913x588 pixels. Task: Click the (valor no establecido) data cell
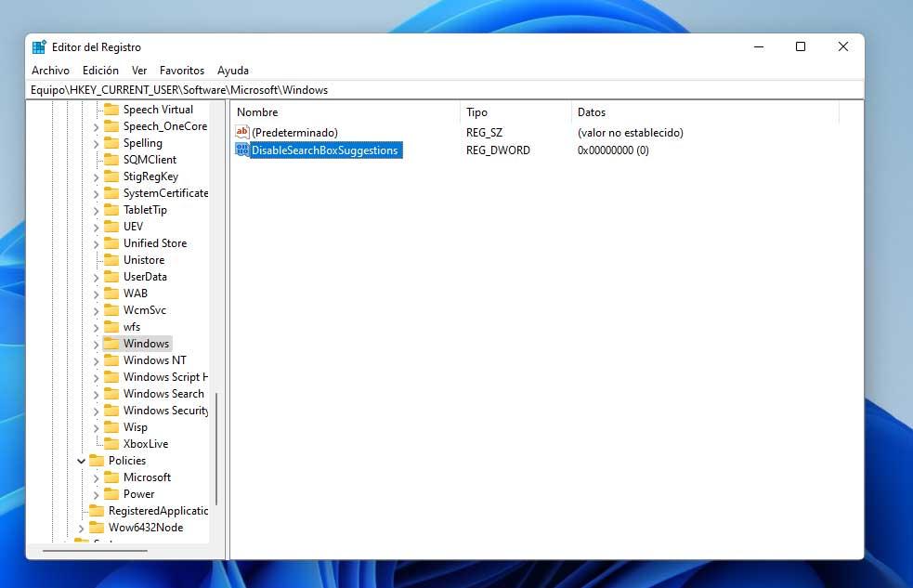(631, 133)
